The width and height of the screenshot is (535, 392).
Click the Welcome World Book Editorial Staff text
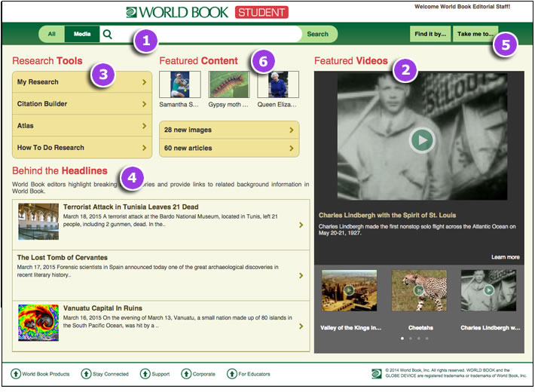463,7
